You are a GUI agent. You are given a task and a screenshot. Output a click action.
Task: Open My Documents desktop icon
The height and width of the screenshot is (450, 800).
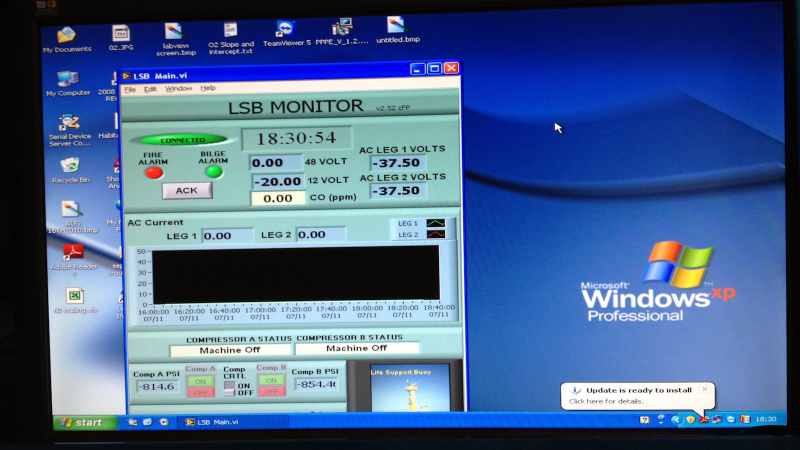pyautogui.click(x=67, y=39)
